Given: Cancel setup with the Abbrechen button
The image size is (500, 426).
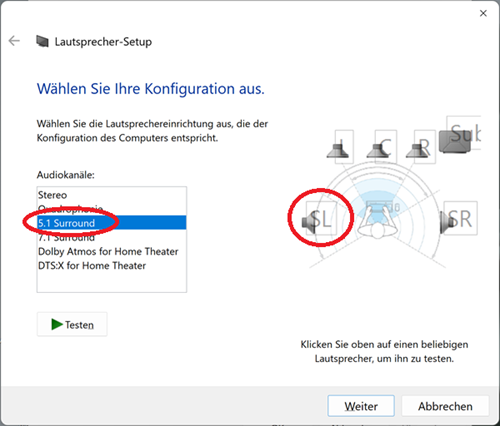Looking at the screenshot, I should [445, 406].
